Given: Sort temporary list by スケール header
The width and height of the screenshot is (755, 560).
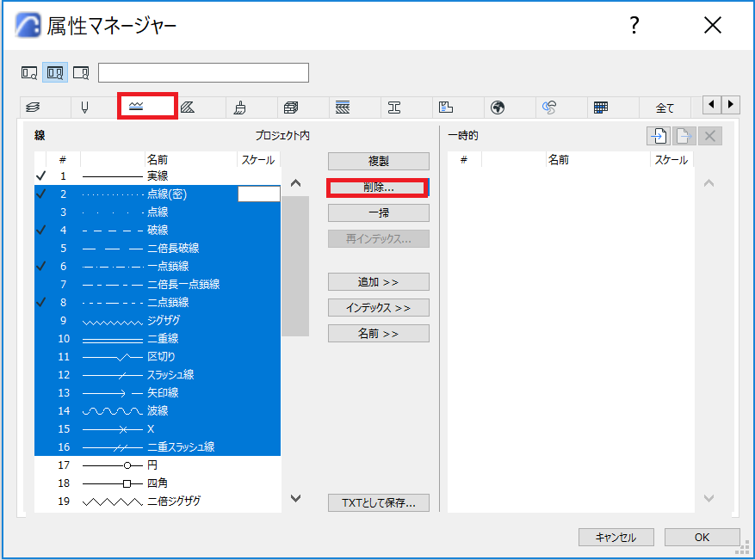Looking at the screenshot, I should click(x=671, y=160).
